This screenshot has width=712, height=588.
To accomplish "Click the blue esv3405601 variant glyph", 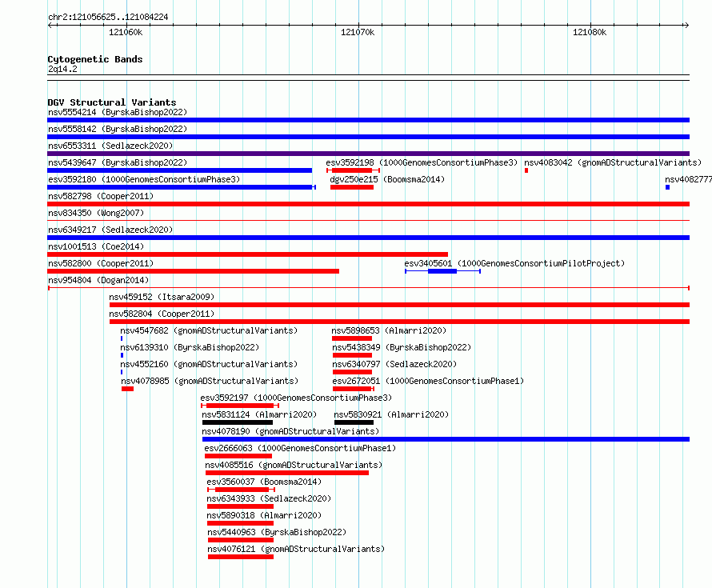I will pos(442,271).
